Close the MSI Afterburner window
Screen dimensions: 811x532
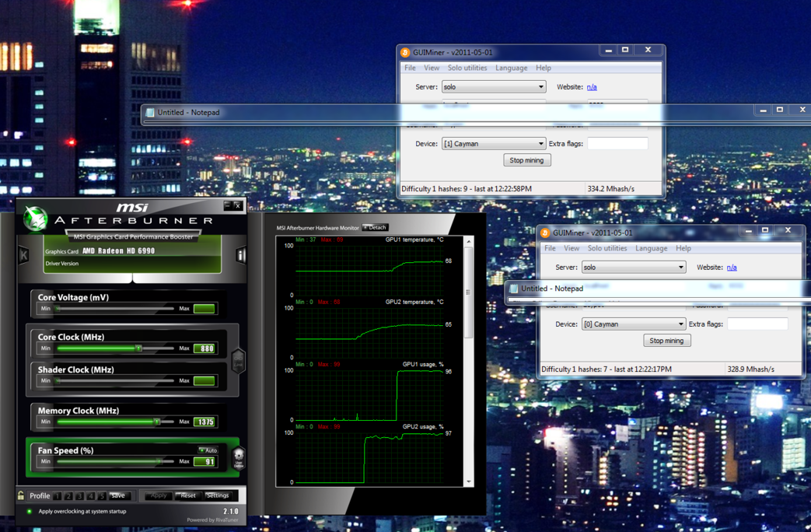point(237,205)
